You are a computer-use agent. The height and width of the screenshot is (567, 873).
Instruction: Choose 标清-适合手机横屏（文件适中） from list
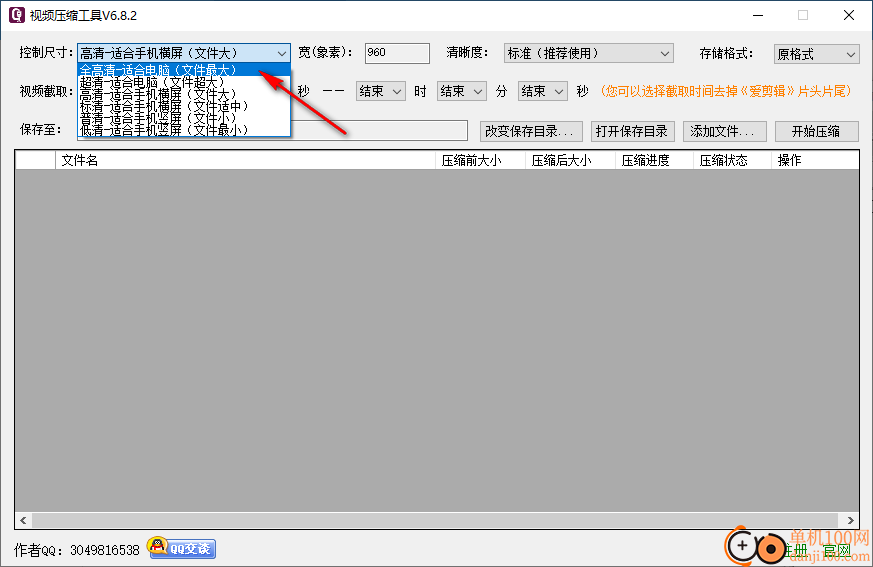(184, 106)
